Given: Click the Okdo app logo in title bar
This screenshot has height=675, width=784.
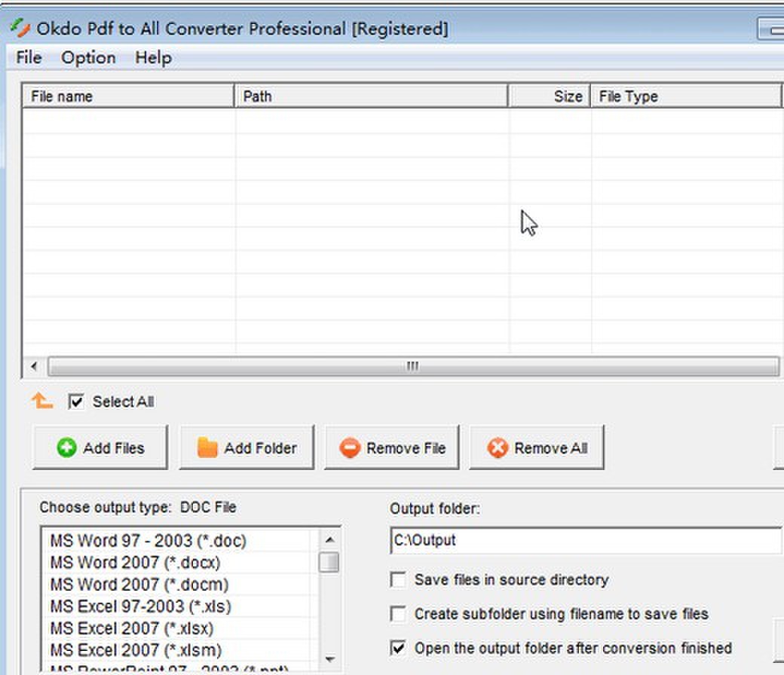Looking at the screenshot, I should coord(20,28).
